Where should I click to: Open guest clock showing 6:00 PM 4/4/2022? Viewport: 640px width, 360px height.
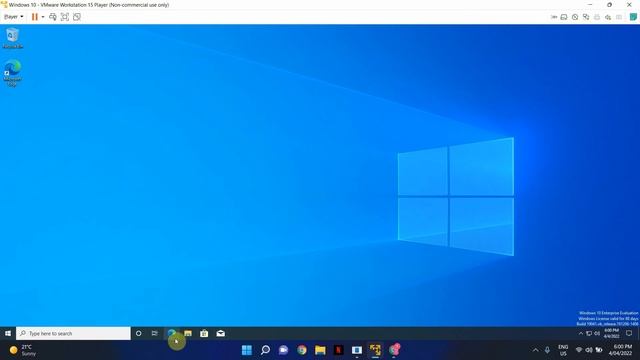click(611, 333)
